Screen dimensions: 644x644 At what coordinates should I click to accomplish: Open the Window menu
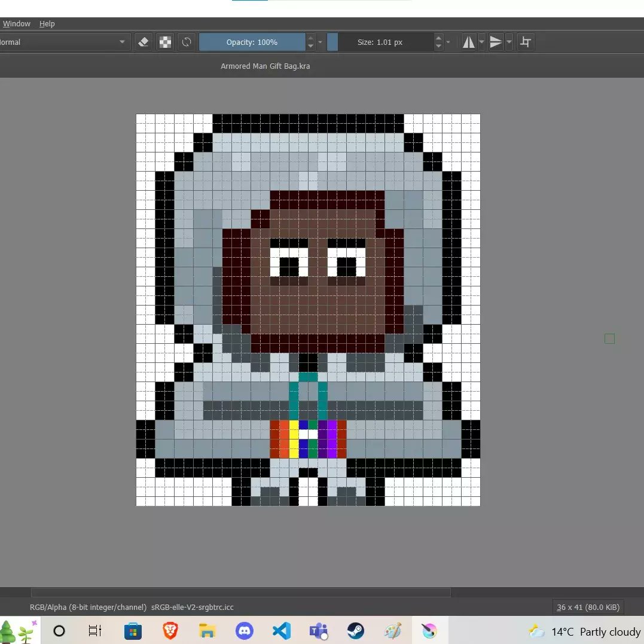(x=16, y=24)
